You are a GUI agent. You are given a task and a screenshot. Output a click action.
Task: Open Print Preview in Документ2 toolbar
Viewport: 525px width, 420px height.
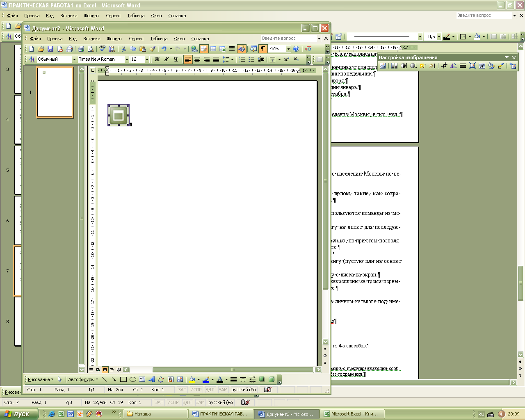(x=91, y=49)
